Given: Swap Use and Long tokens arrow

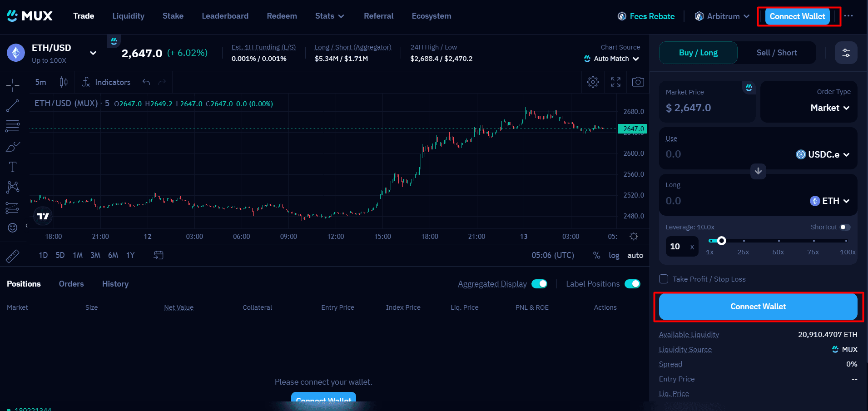Looking at the screenshot, I should (x=758, y=171).
